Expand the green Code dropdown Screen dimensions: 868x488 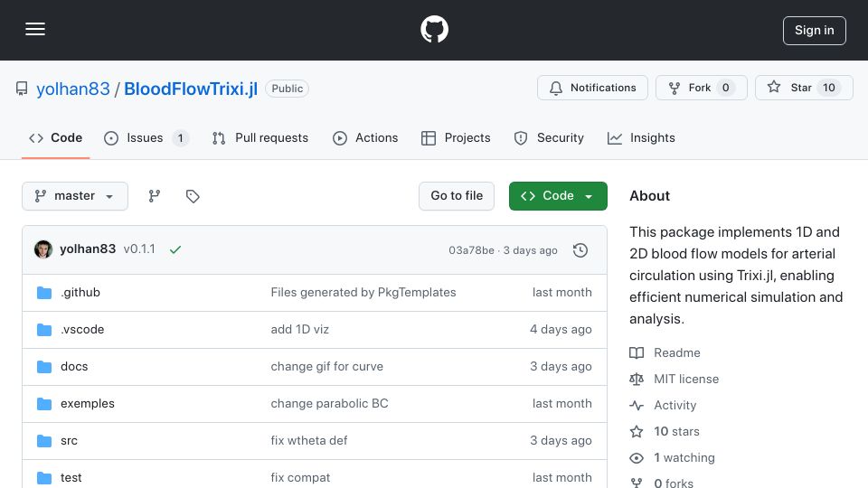pos(558,196)
